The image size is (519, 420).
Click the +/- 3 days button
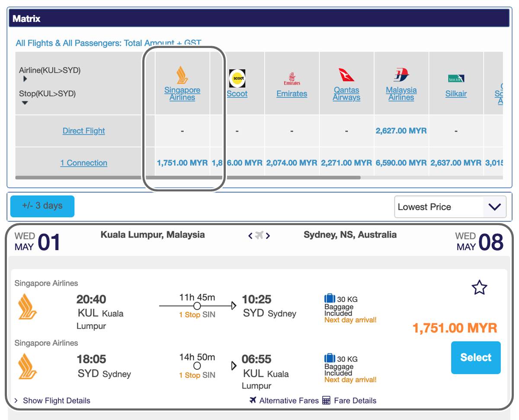[42, 206]
